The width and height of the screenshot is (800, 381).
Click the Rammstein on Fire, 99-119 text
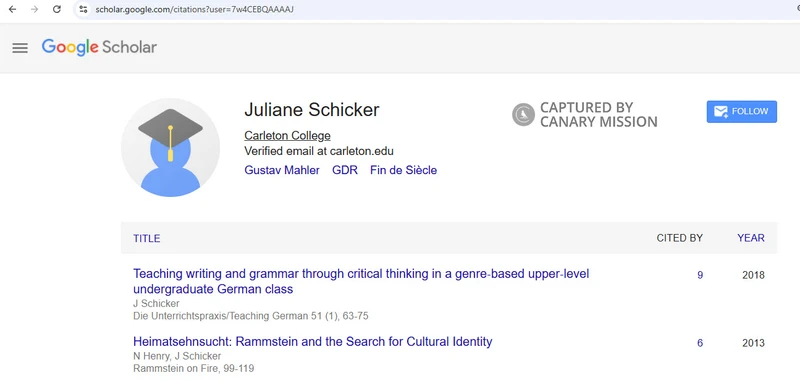point(193,368)
